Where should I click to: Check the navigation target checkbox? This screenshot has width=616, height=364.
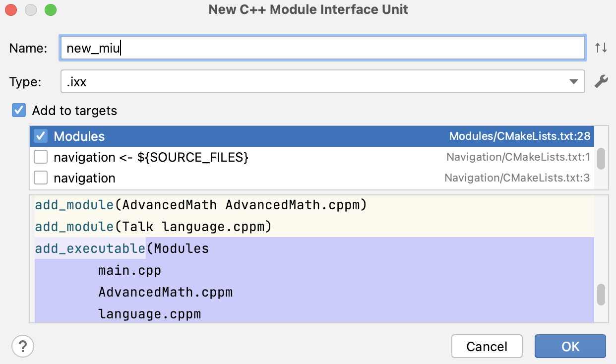tap(40, 177)
